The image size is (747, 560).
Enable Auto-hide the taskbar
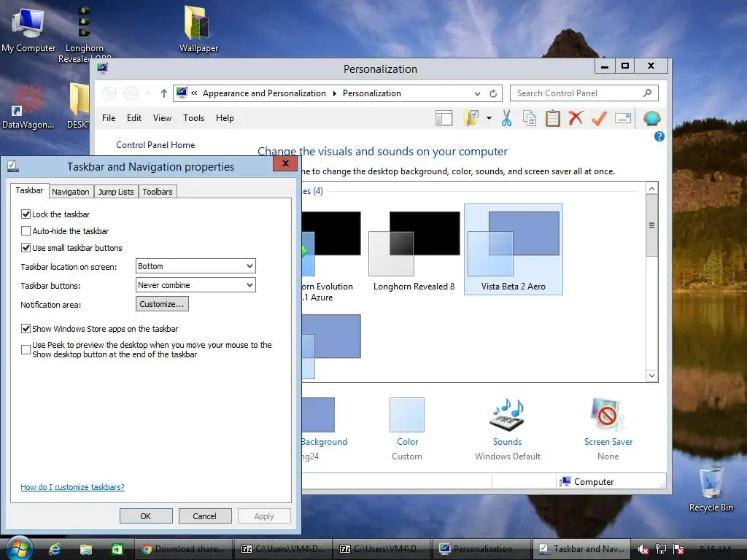click(26, 231)
